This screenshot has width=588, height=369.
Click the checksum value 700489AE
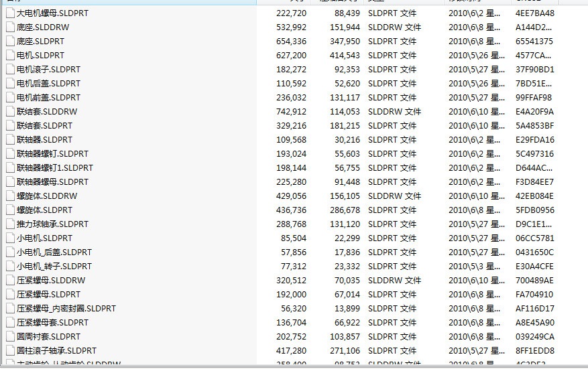pos(535,280)
